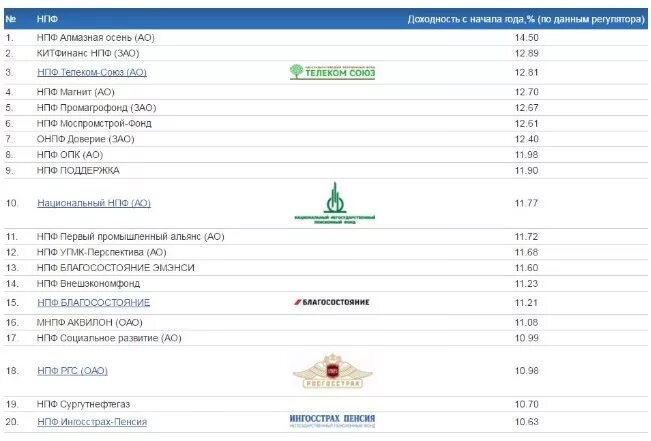The width and height of the screenshot is (651, 441).
Task: Select НПФ ОПК (АО) name
Action: pos(70,154)
